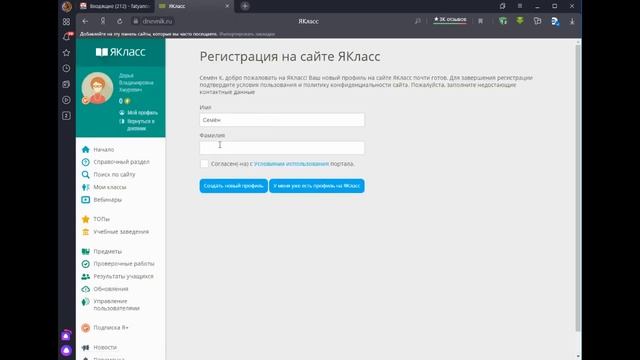Focus the Фамилия input field
This screenshot has height=360, width=640.
coord(282,148)
